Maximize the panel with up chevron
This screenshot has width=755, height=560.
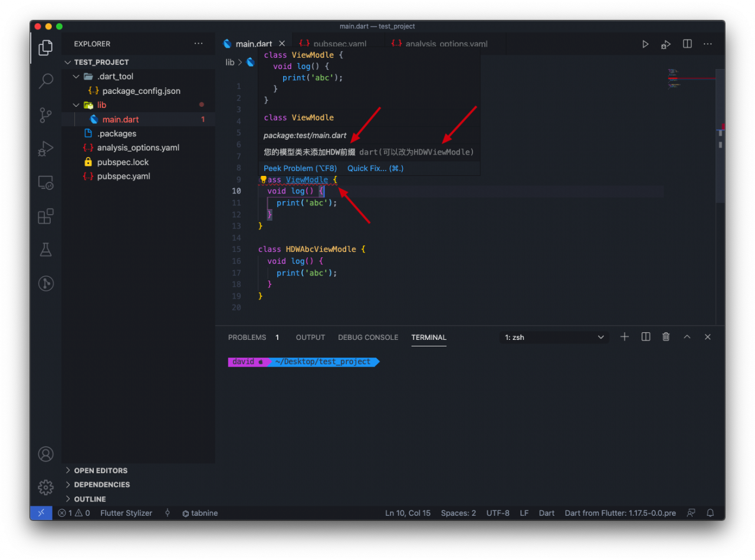687,337
